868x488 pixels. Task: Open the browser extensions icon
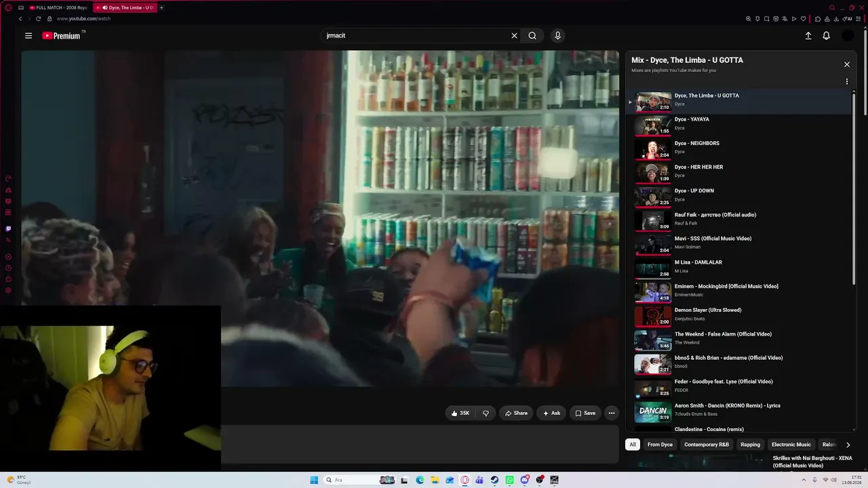point(818,18)
